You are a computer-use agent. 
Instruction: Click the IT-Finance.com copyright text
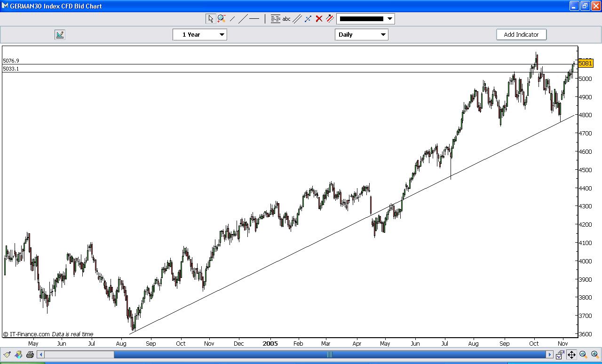pos(26,334)
